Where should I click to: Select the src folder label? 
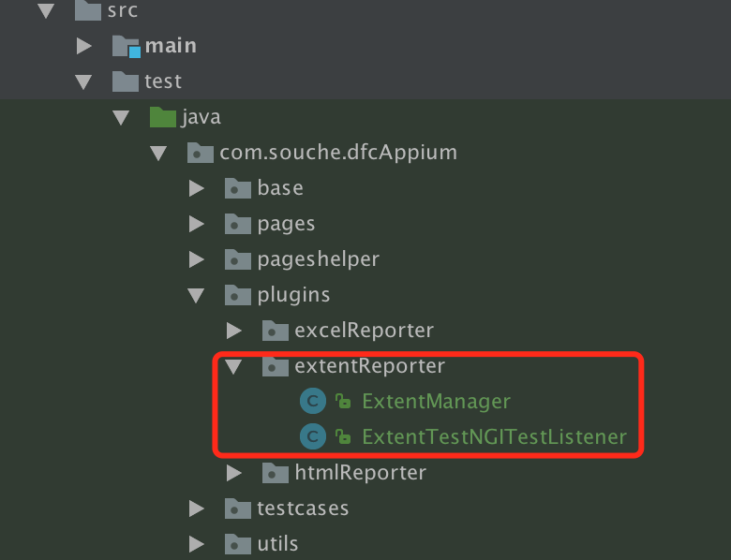point(123,10)
